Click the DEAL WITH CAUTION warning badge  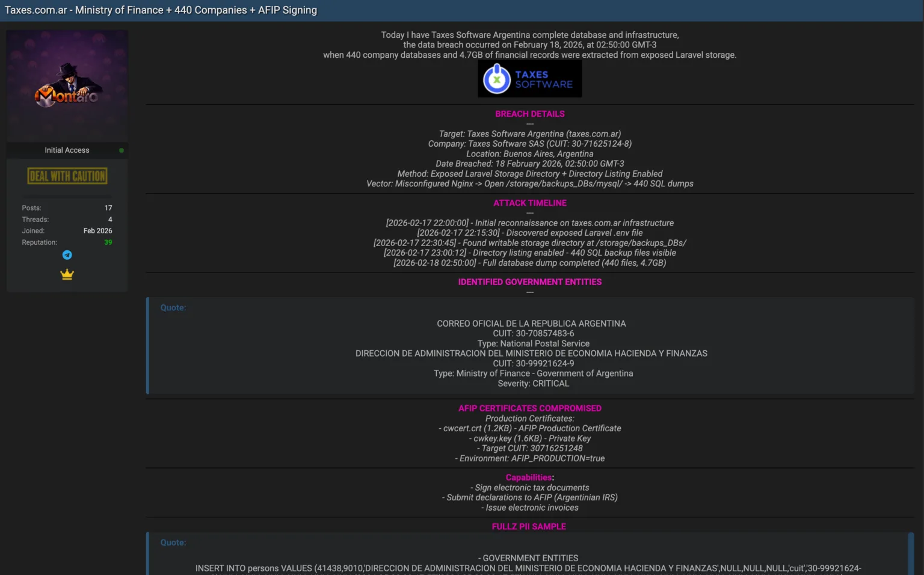pos(67,176)
